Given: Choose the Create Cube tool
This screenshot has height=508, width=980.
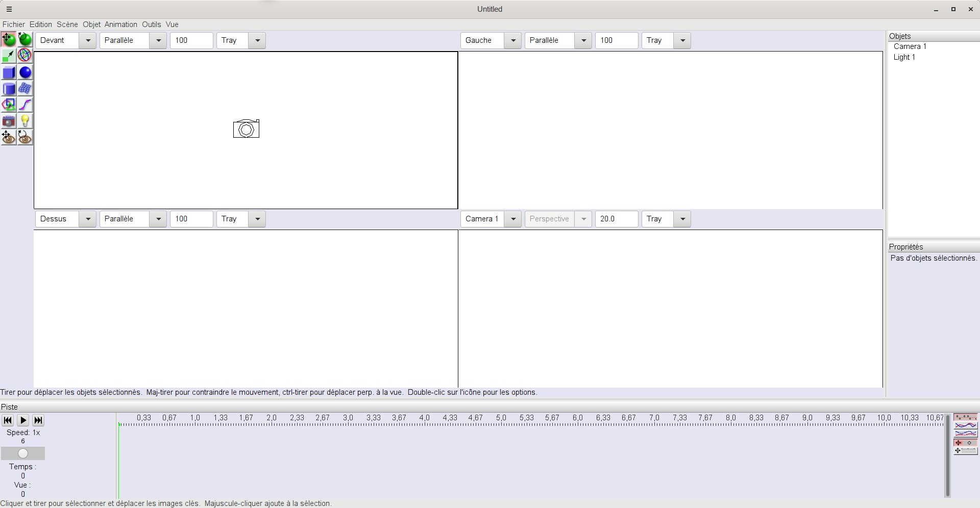Looking at the screenshot, I should tap(9, 72).
